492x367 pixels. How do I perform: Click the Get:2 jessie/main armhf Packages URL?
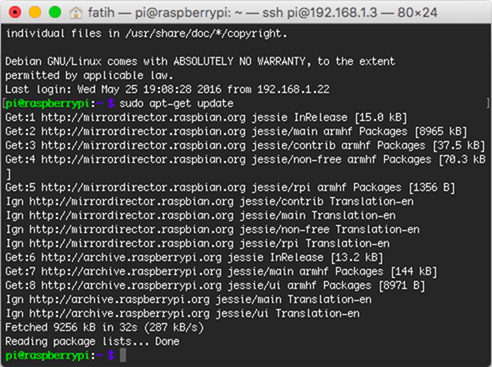(x=143, y=132)
